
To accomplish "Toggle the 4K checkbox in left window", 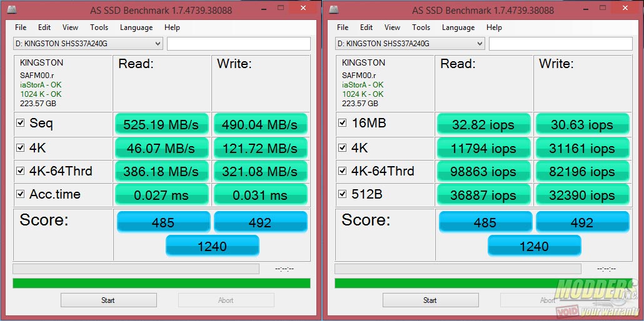I will point(21,148).
